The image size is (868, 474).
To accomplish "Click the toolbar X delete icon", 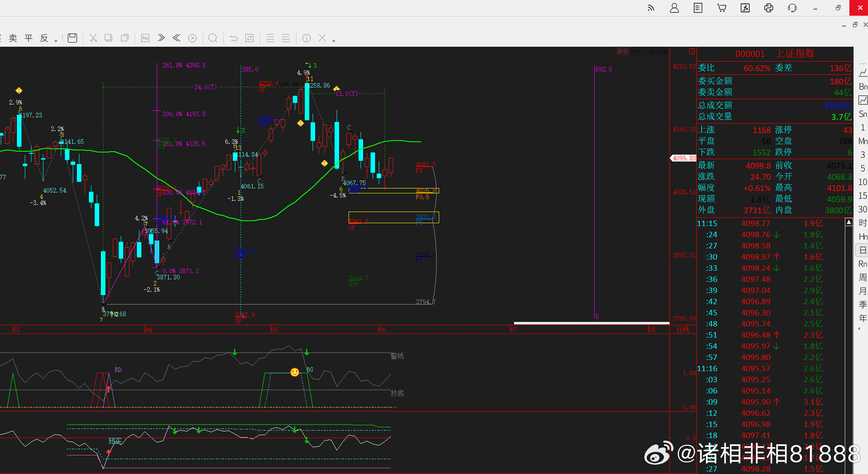I will pos(322,38).
